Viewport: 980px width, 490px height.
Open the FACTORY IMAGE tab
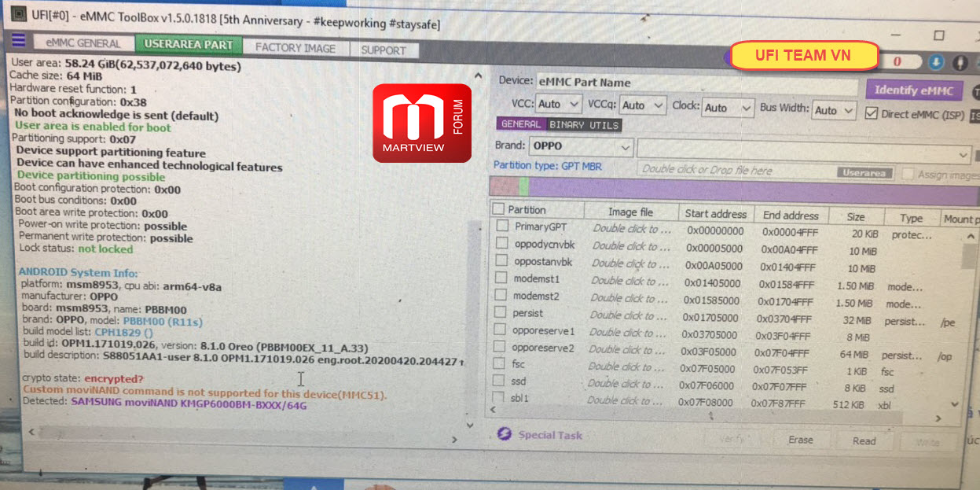click(x=295, y=48)
